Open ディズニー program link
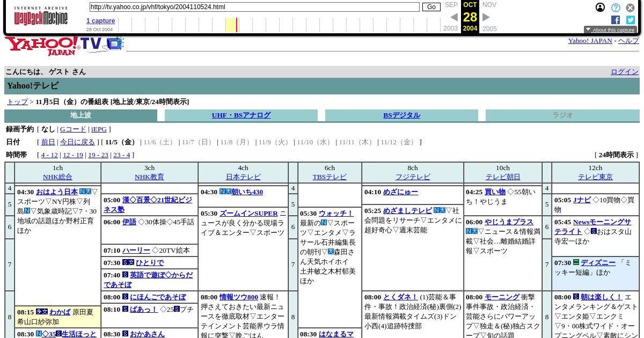This screenshot has height=338, width=644. click(x=598, y=263)
